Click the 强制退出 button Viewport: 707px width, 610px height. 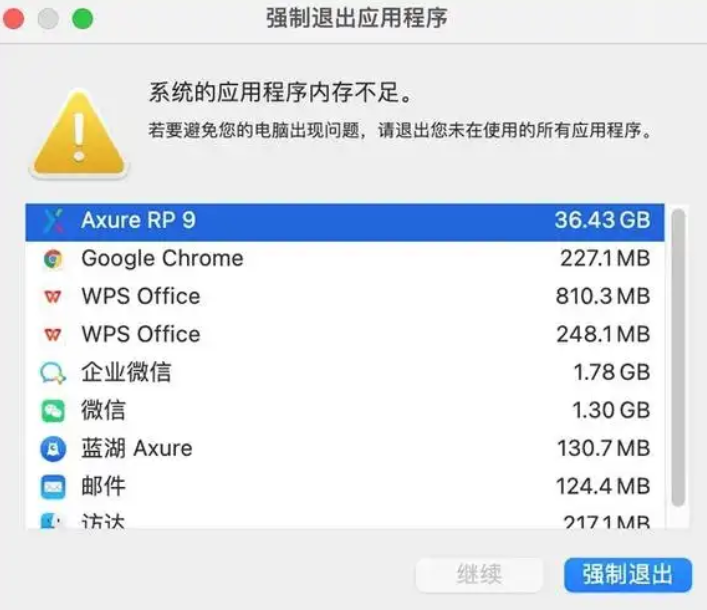[628, 575]
